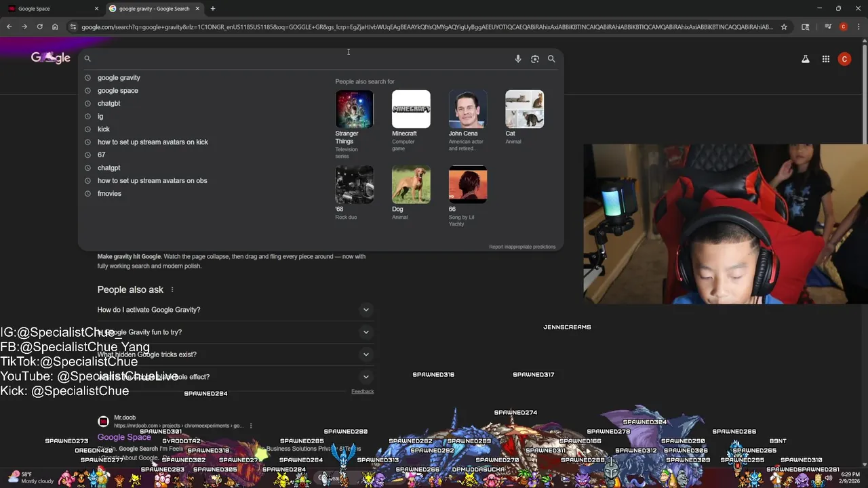Click the Google logo
The image size is (868, 488).
(51, 58)
